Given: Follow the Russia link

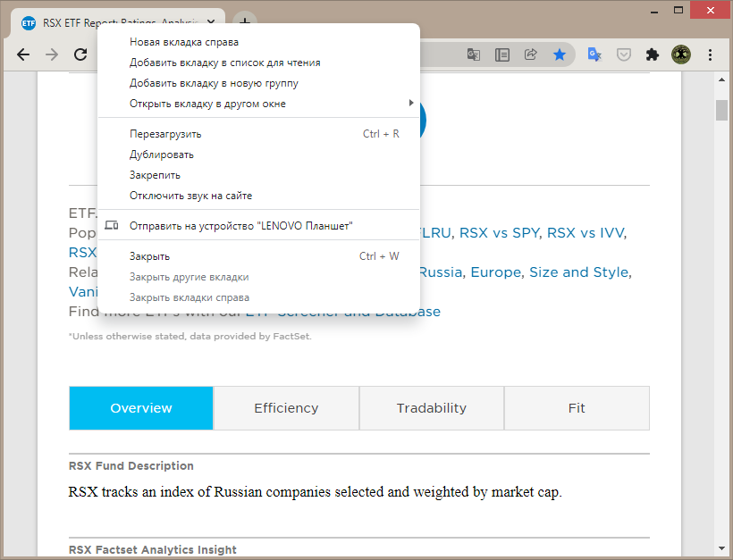Looking at the screenshot, I should click(441, 272).
